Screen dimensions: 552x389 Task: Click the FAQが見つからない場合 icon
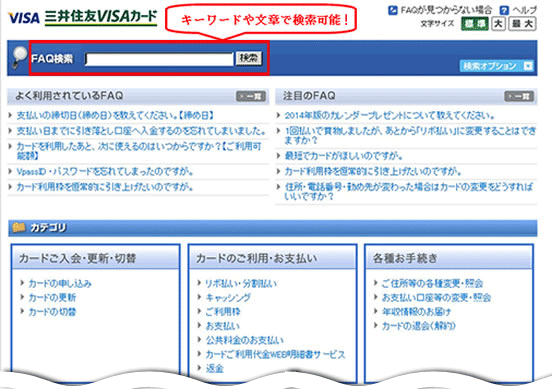pos(393,10)
